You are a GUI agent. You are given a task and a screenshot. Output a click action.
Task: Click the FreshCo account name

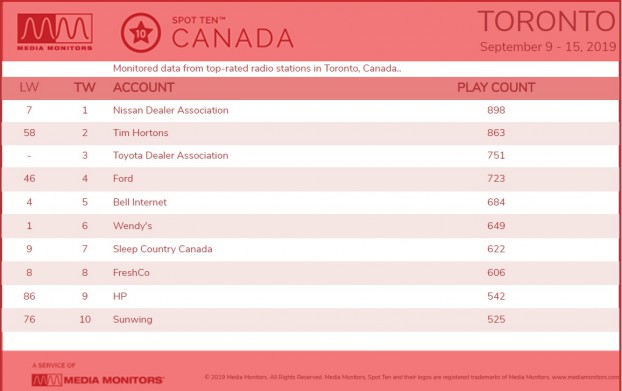(x=131, y=272)
